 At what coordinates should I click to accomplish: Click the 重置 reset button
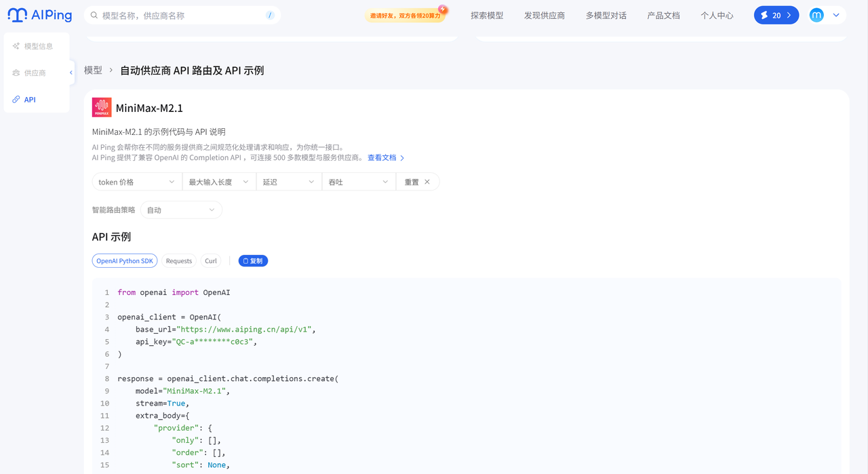point(418,182)
